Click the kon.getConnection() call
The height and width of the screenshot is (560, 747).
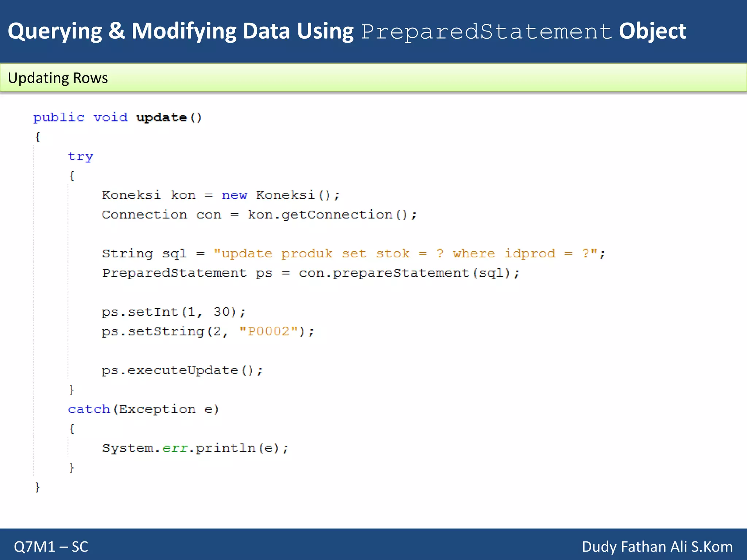(x=331, y=215)
